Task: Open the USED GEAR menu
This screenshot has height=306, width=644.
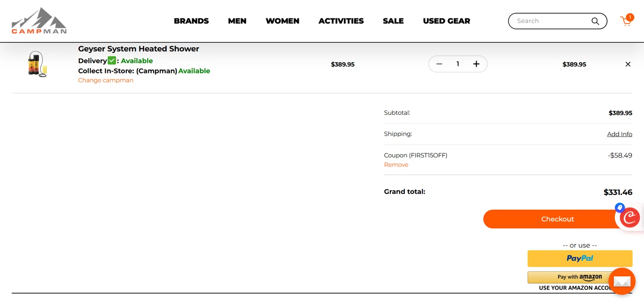Action: pyautogui.click(x=447, y=21)
